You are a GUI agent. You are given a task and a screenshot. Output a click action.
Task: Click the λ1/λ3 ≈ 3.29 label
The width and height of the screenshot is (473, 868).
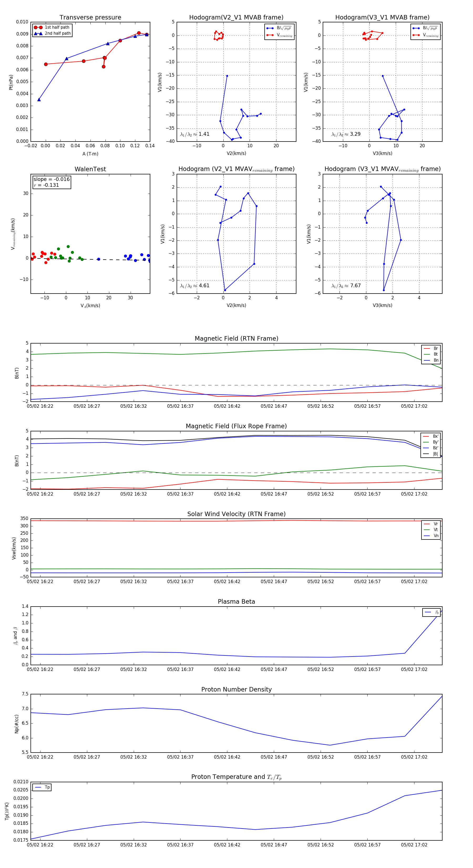point(346,134)
